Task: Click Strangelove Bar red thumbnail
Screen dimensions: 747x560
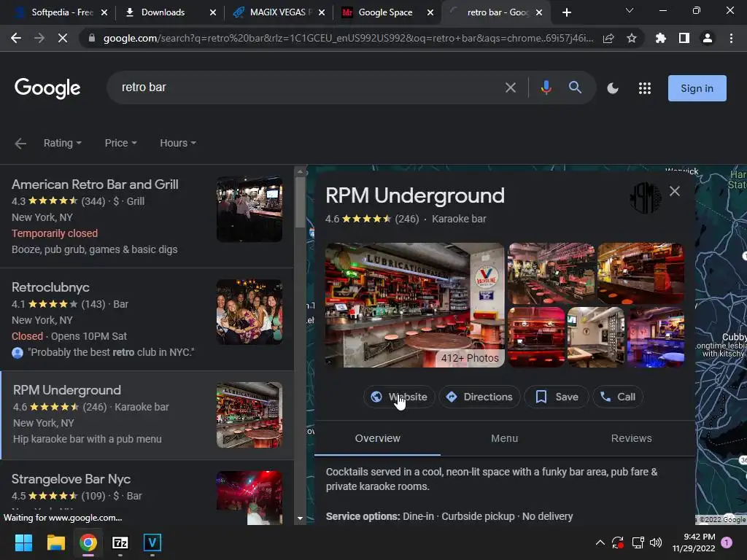Action: pos(249,497)
